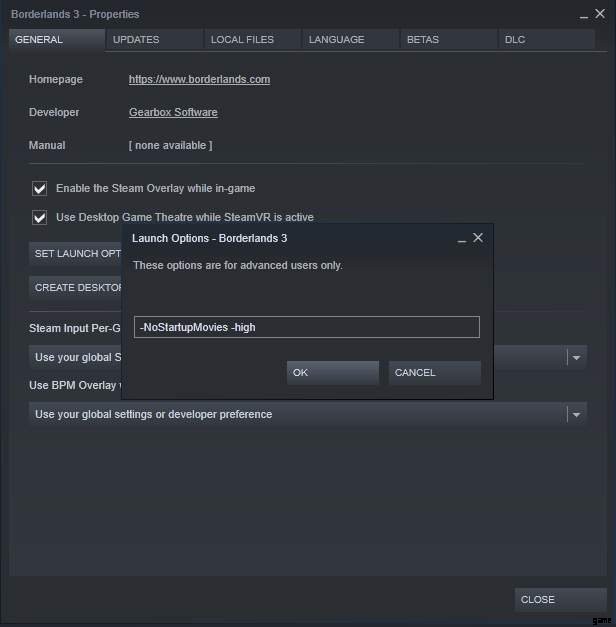
Task: Switch to the General tab
Action: pos(57,39)
